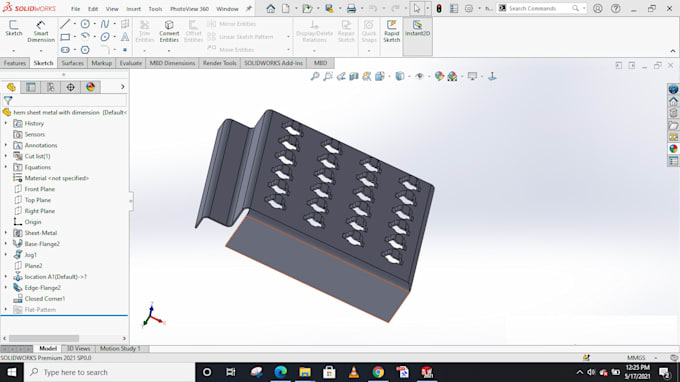Screen dimensions: 680x382
Task: Click the Rebuild traffic light icon
Action: pos(439,8)
